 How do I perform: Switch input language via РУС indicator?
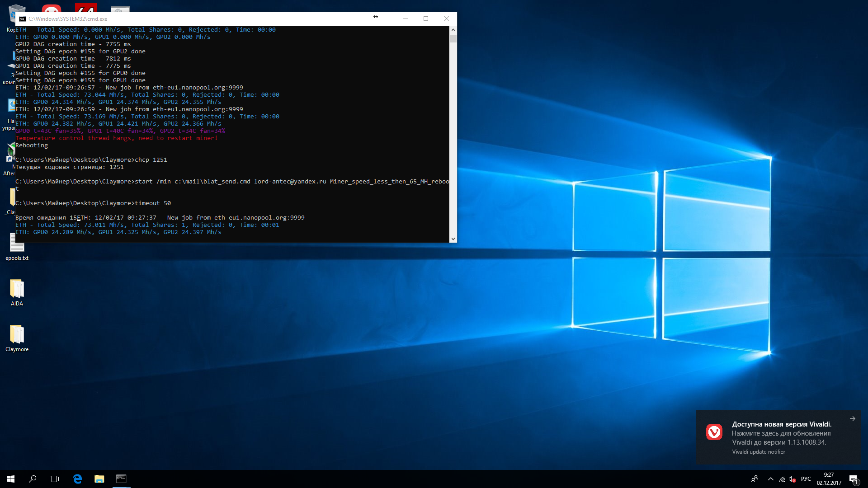806,479
